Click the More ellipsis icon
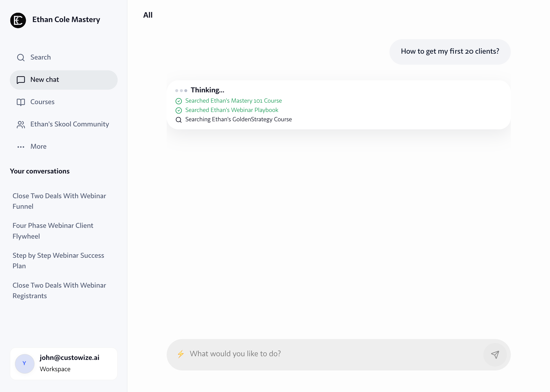The width and height of the screenshot is (550, 392). (x=21, y=147)
